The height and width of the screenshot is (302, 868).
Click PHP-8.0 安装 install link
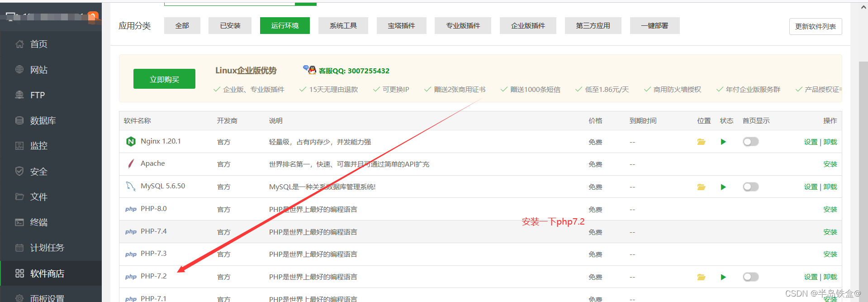point(830,210)
